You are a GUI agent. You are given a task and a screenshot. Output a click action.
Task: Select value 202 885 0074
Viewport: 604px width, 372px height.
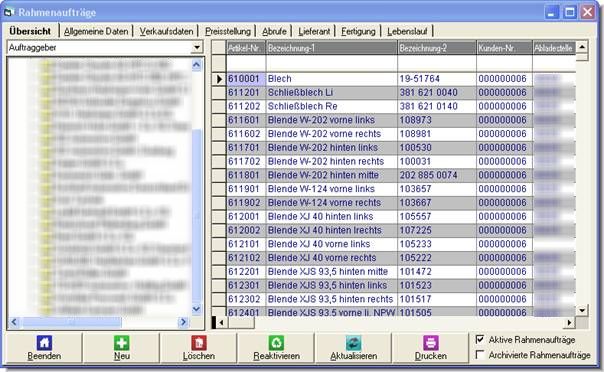pyautogui.click(x=437, y=175)
